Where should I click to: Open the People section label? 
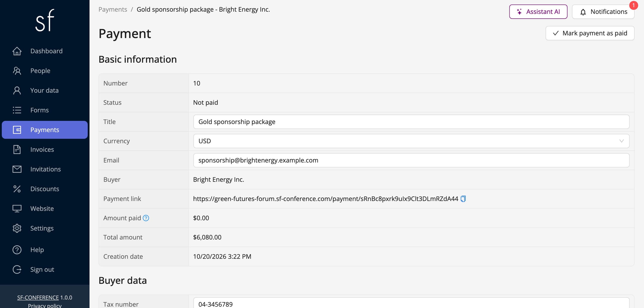click(x=40, y=71)
